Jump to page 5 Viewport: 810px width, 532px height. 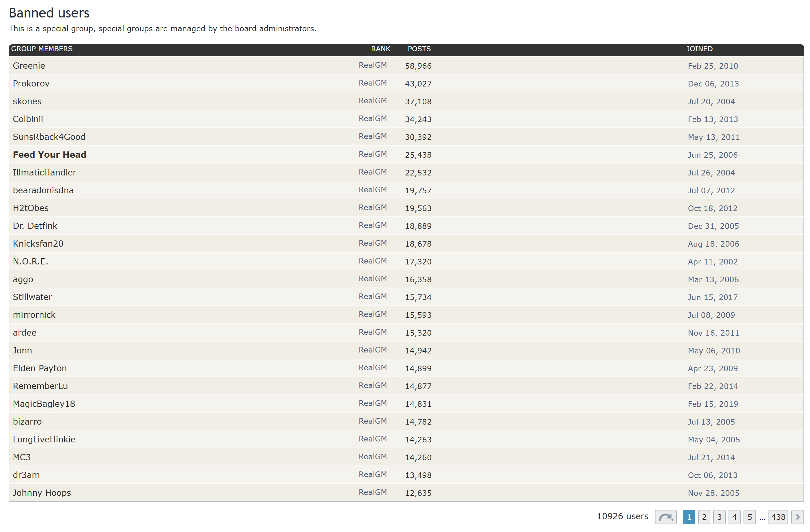(749, 517)
